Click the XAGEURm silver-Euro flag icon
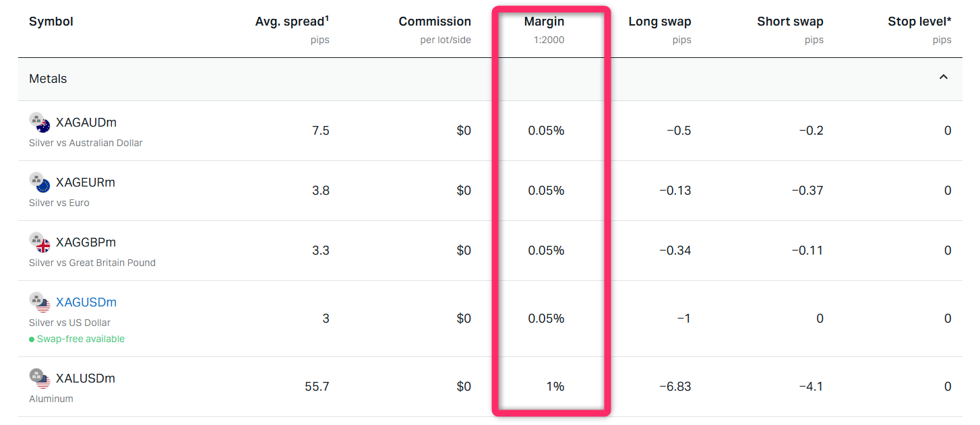Screen dimensions: 980x425 point(40,183)
